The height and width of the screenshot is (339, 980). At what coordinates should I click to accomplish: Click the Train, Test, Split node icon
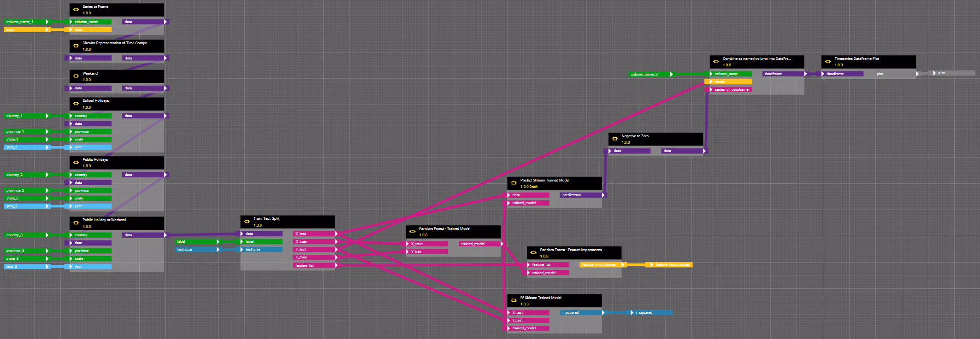coord(247,222)
